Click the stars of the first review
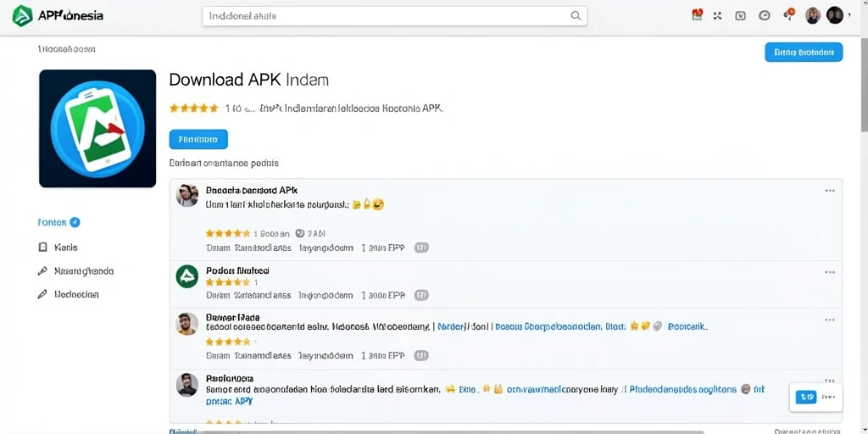Viewport: 868px width, 434px height. coord(227,233)
